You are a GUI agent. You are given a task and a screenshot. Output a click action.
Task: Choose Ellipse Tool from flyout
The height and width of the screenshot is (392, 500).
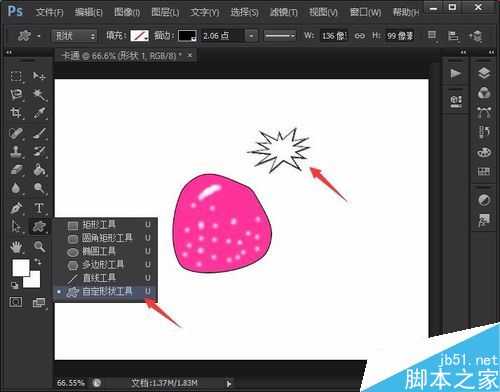point(105,251)
